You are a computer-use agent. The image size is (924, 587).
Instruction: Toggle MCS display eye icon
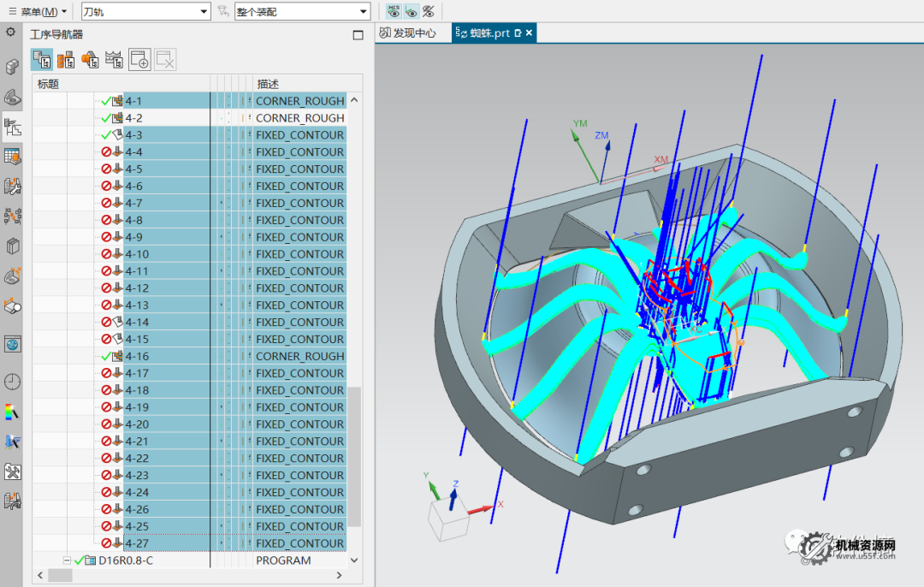[393, 11]
